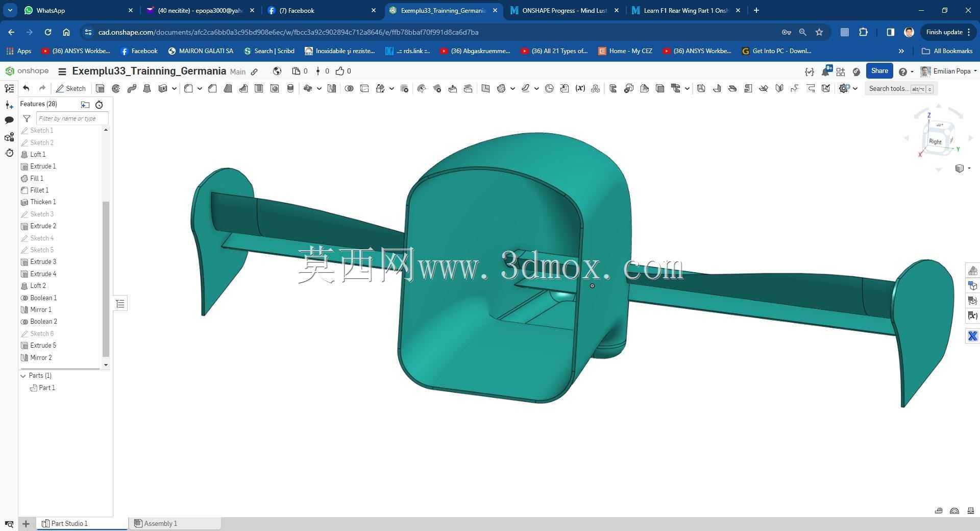Open document hamburger menu

tap(62, 71)
